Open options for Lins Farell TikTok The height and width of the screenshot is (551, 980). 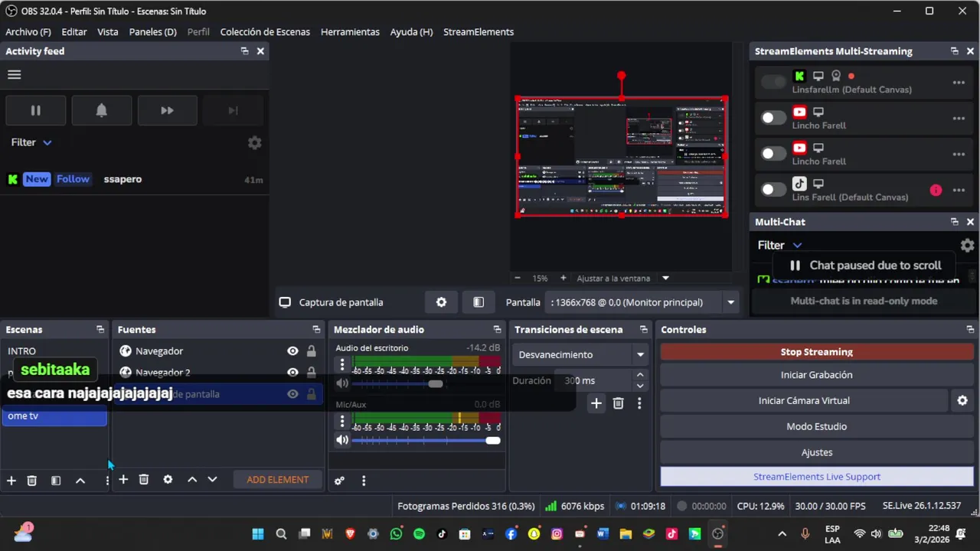959,191
